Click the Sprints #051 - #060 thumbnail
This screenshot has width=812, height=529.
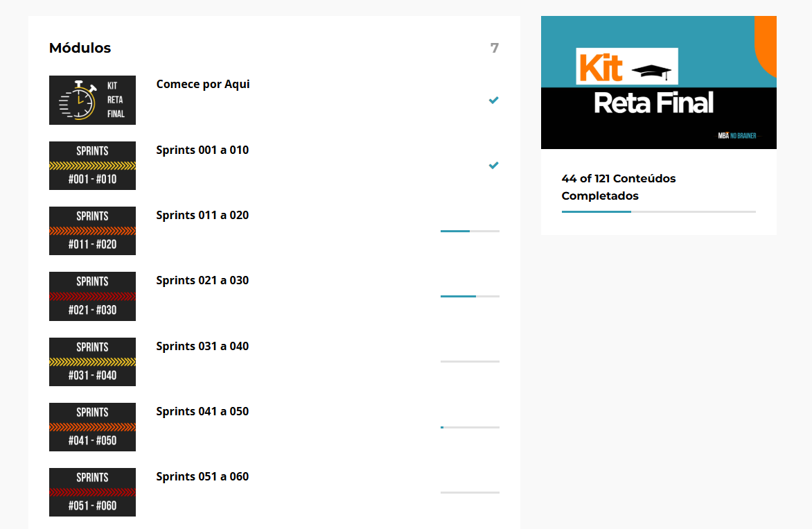point(92,492)
